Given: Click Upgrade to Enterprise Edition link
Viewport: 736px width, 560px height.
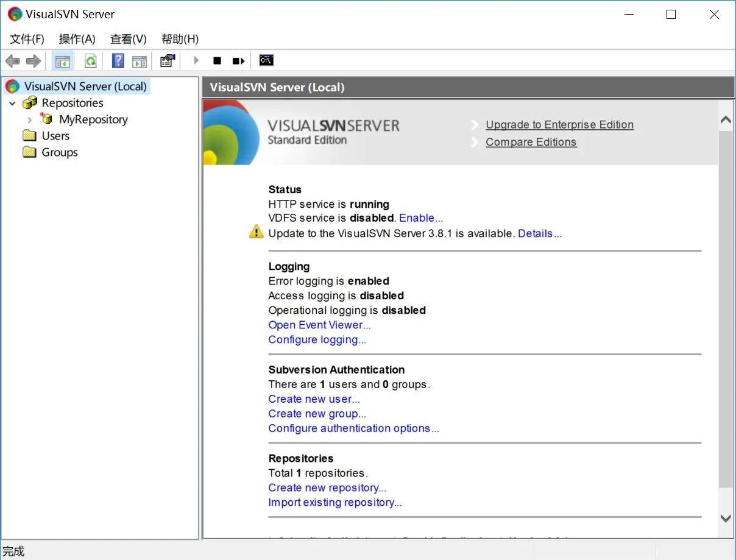Looking at the screenshot, I should coord(559,125).
